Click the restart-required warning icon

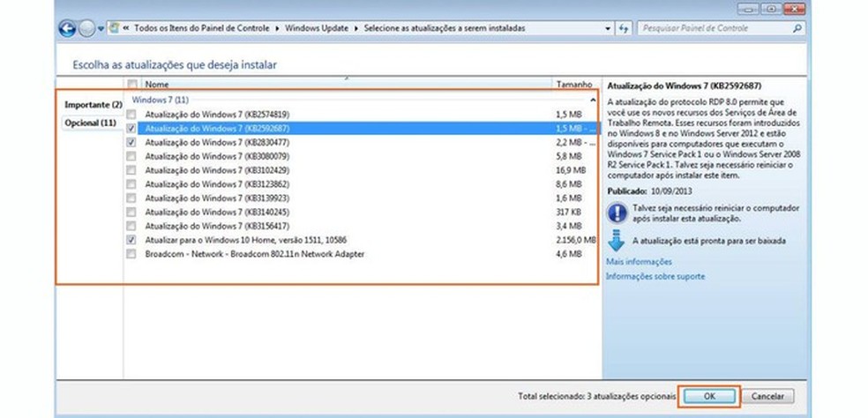[617, 213]
